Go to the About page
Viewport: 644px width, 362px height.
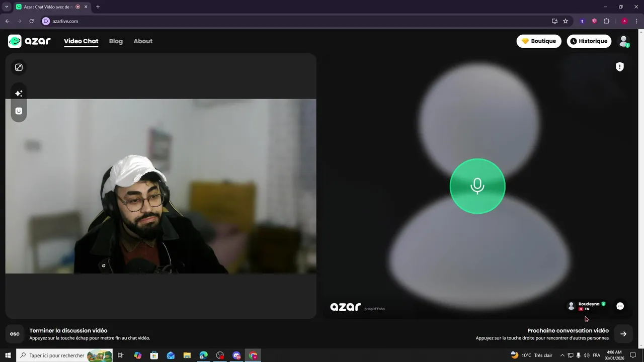pos(143,41)
